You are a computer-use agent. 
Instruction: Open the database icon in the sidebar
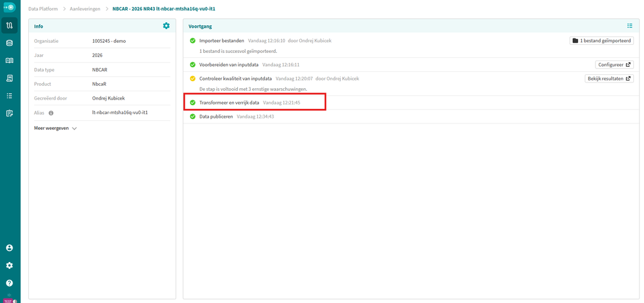coord(9,43)
